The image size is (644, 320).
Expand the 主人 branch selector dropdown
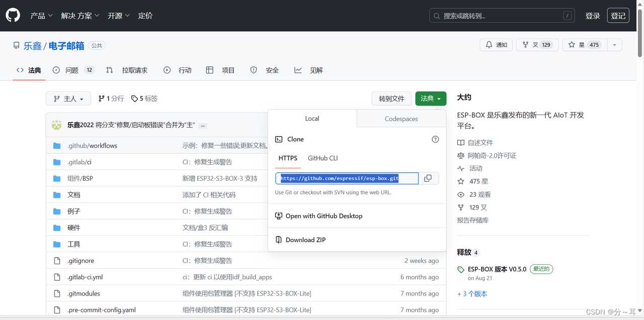[x=68, y=98]
